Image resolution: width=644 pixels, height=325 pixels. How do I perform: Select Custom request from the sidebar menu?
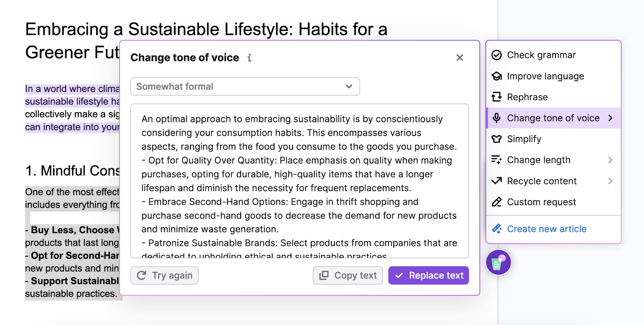[541, 202]
